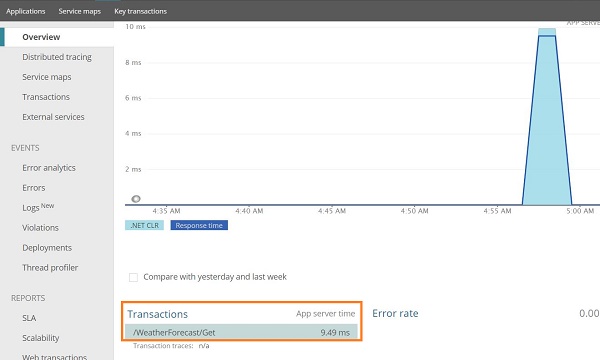This screenshot has width=600, height=360.
Task: Open Logs New in the sidebar
Action: 38,207
